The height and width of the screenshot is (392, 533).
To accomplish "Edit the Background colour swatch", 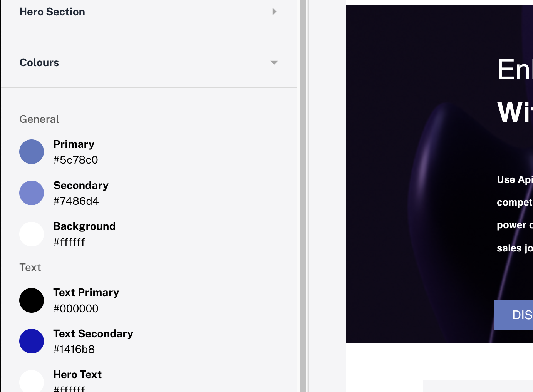I will (32, 234).
